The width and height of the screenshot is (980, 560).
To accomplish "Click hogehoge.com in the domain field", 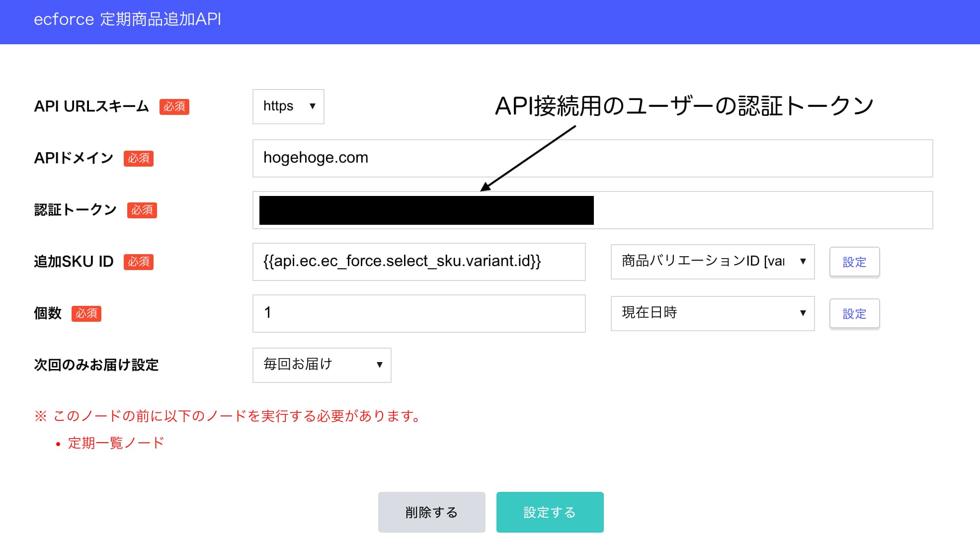I will [x=316, y=158].
